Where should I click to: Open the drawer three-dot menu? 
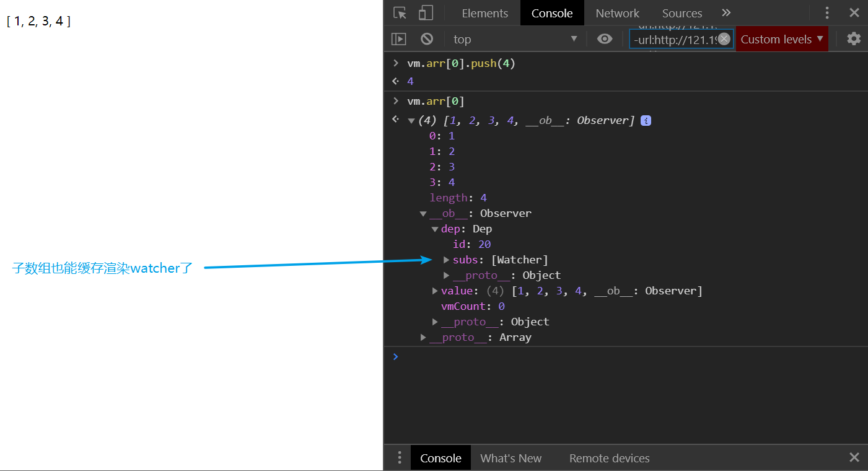tap(400, 458)
